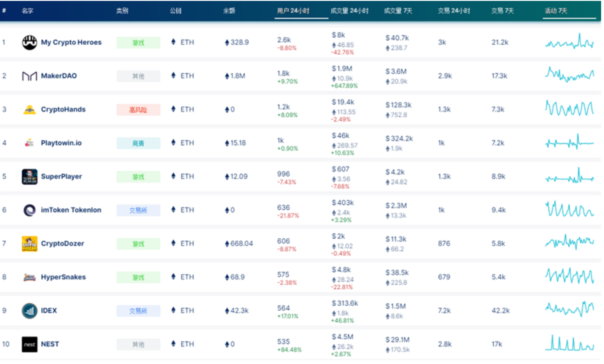604x364 pixels.
Task: Click the ETH chain icon for CryptoDozer
Action: tap(173, 243)
